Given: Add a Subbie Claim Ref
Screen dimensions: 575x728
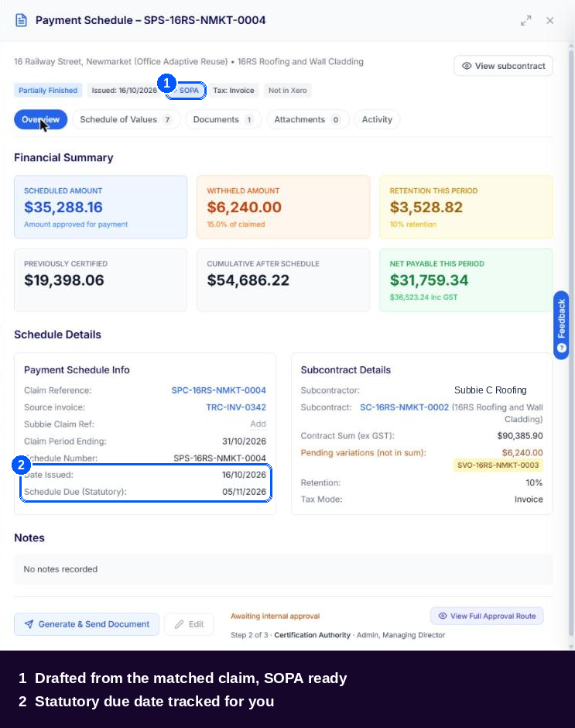Looking at the screenshot, I should point(258,424).
